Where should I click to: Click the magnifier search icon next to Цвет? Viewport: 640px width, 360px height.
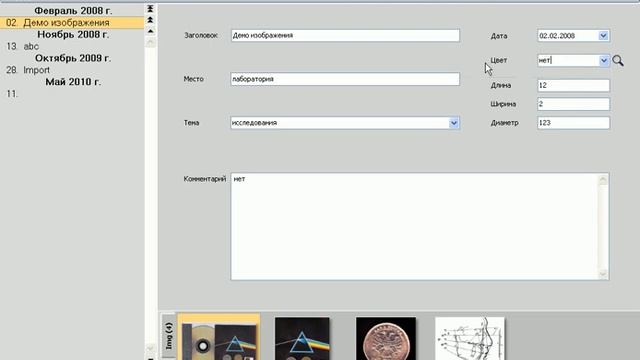(x=618, y=61)
